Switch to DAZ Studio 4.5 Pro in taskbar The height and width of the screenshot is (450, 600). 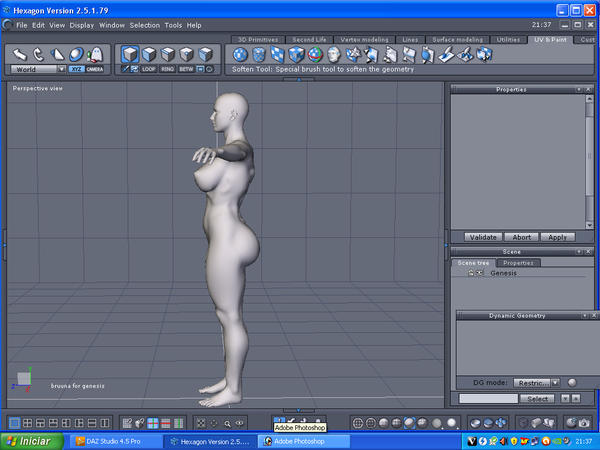(114, 440)
